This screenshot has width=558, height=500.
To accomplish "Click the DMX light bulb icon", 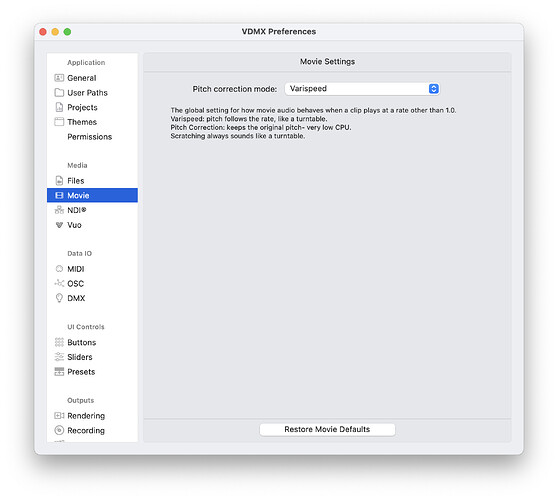I will coord(59,298).
